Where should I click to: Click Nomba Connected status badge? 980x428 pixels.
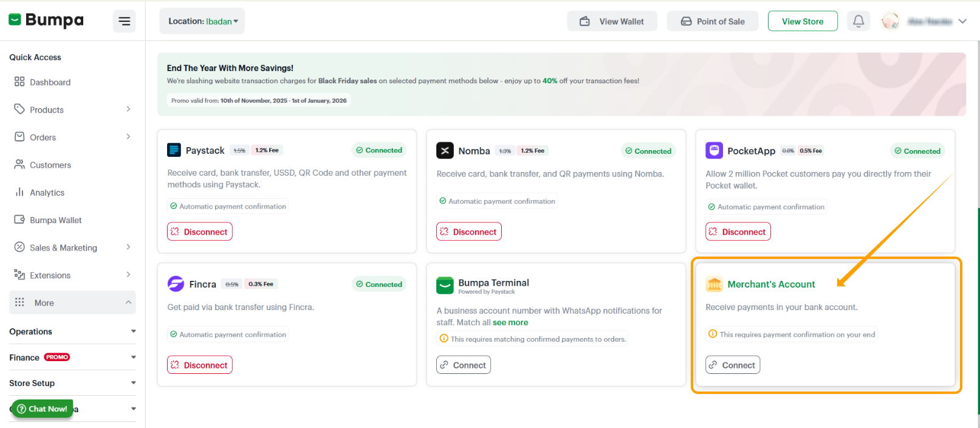[648, 151]
